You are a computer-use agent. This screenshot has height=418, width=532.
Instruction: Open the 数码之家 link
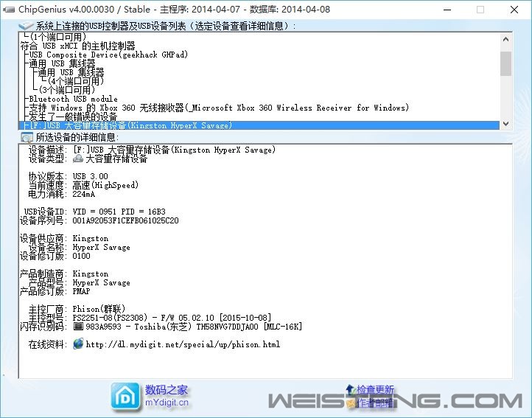167,390
